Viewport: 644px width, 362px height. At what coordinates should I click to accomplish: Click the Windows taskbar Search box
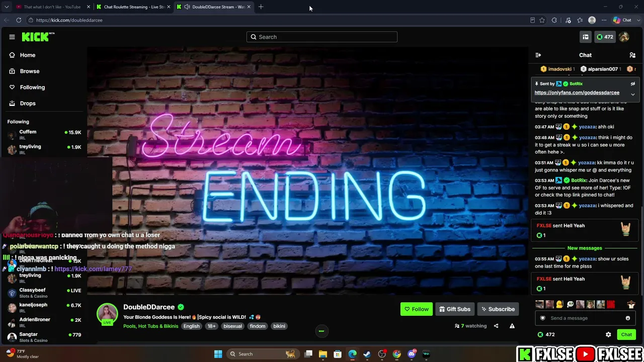(263, 354)
